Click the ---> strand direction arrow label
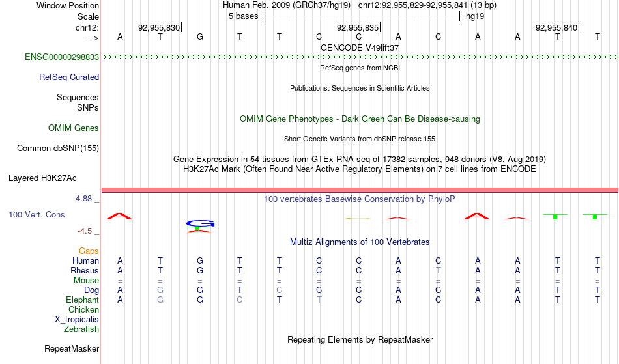 coord(92,38)
